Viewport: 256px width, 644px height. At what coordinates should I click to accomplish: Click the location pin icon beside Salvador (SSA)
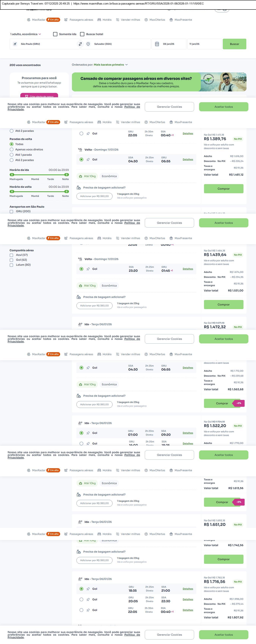tap(88, 44)
